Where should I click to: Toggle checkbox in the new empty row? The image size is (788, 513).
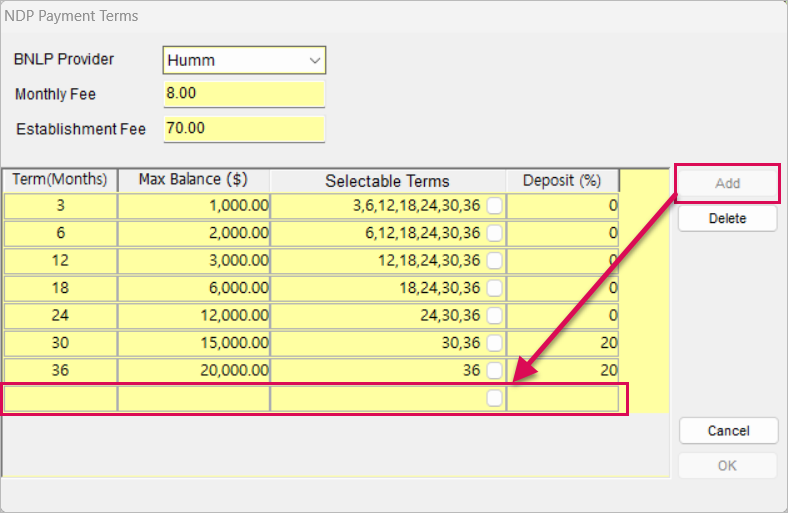tap(495, 398)
